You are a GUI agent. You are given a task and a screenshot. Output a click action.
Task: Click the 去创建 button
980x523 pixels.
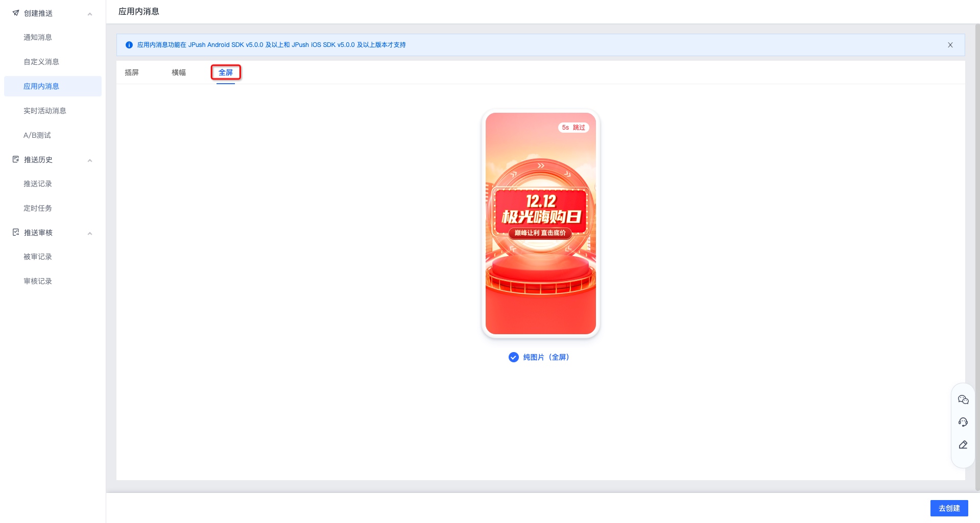[x=949, y=508]
